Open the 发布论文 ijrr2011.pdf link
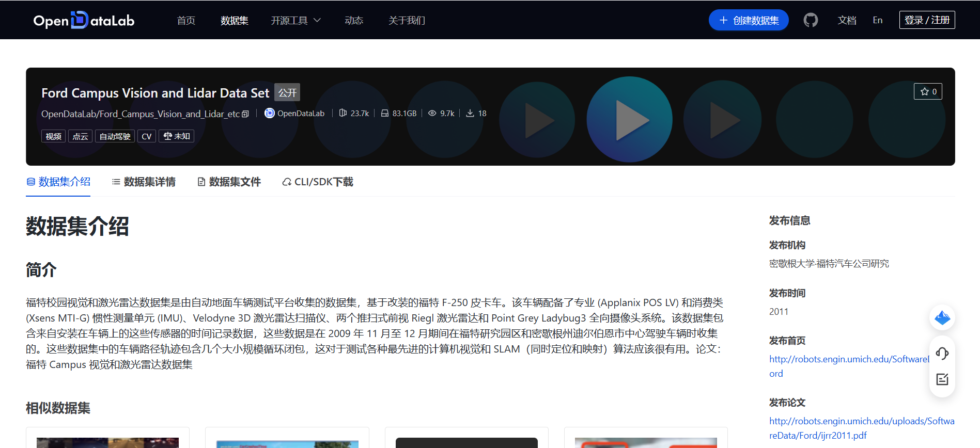Viewport: 980px width, 448px height. coord(862,428)
